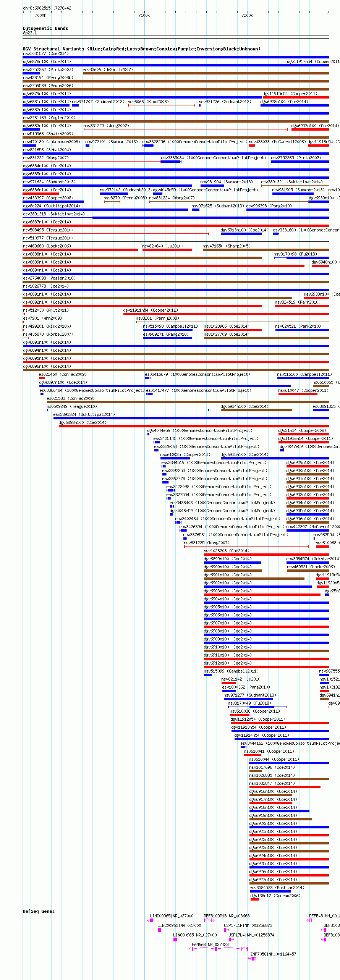340x980 pixels.
Task: Open the FAM66B|NR_027423 gene
Action: (210, 944)
